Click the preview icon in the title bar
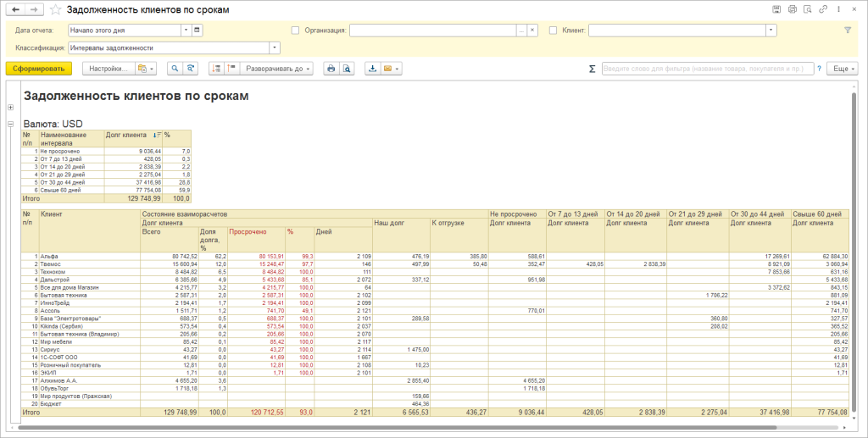 808,9
